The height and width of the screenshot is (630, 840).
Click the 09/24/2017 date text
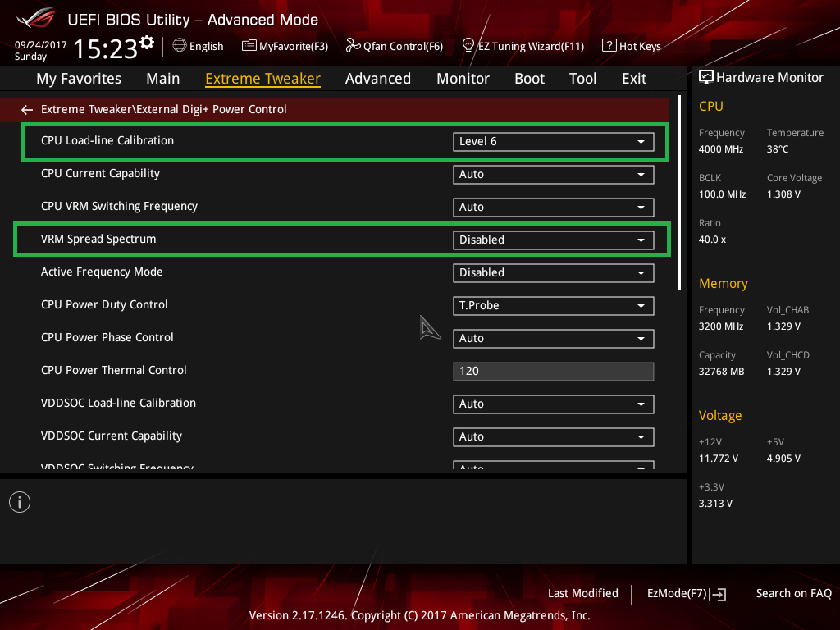41,45
